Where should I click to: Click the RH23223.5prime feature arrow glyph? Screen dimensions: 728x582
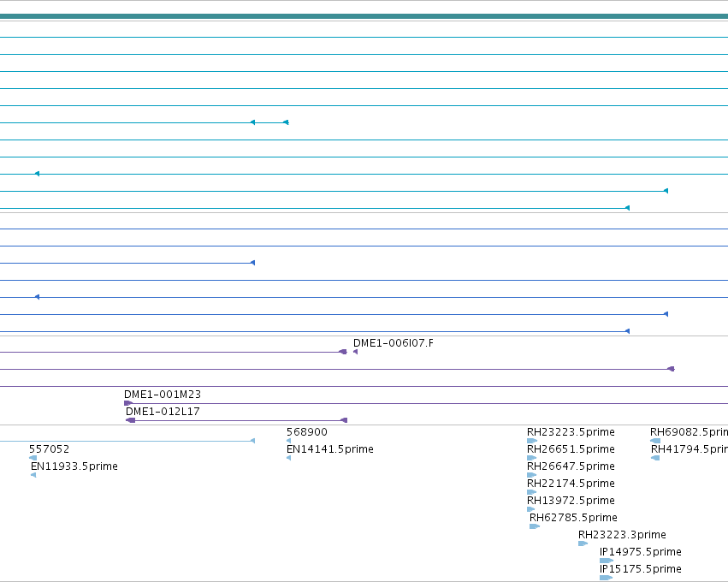[532, 441]
